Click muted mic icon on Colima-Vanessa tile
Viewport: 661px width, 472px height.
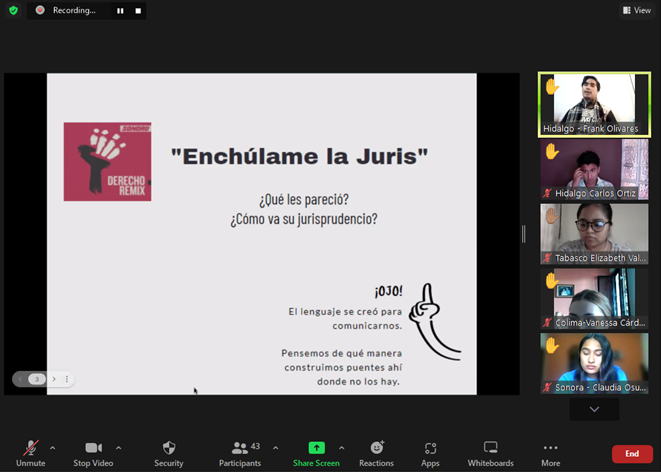click(x=547, y=323)
